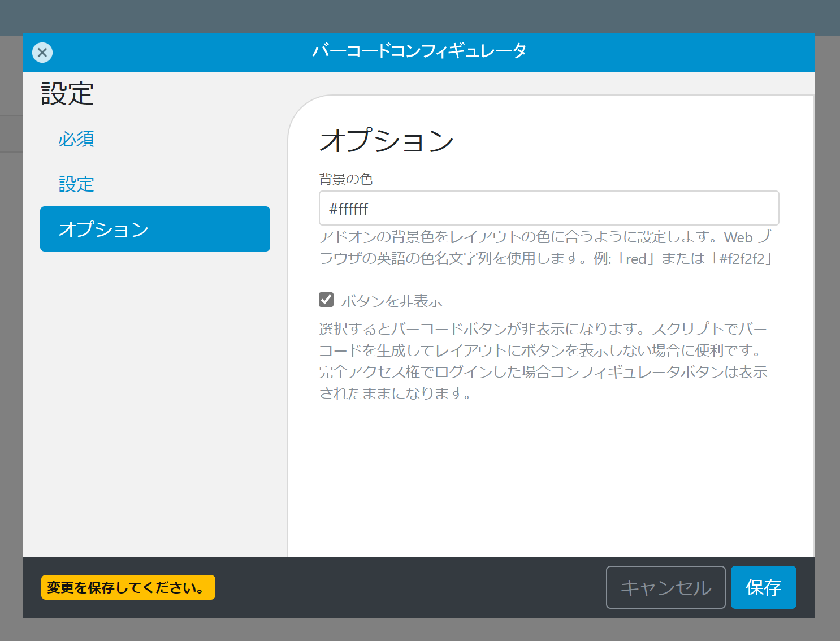Click the background color help description text
This screenshot has width=840, height=641.
pyautogui.click(x=546, y=248)
